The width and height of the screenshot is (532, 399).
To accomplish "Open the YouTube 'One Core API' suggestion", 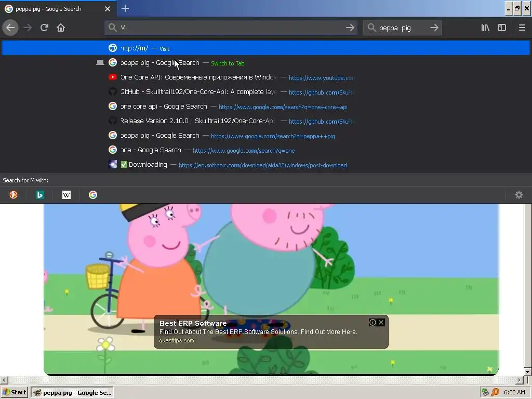I will (266, 77).
